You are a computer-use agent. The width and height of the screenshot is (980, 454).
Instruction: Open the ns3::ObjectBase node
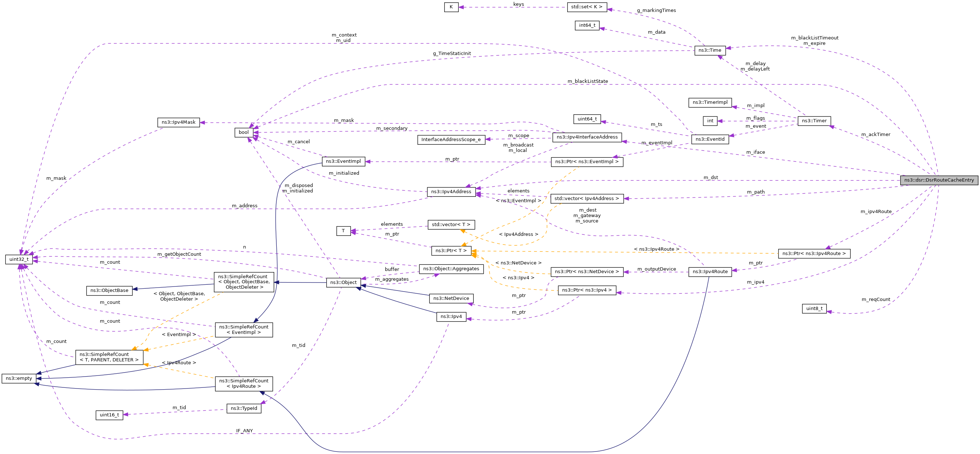[x=110, y=291]
